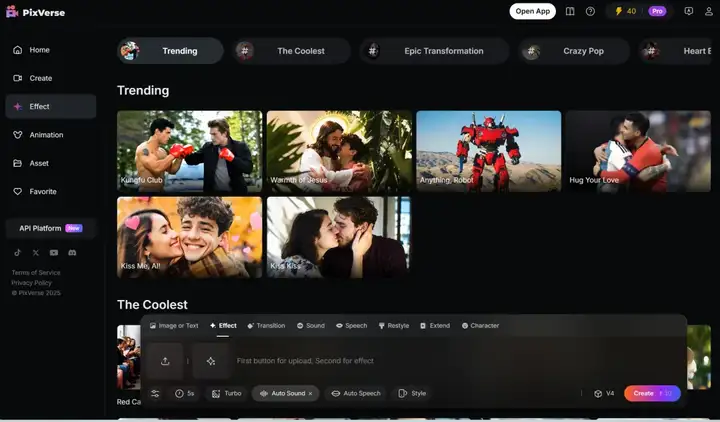The image size is (720, 422).
Task: Open the advanced settings sliders icon
Action: (155, 394)
